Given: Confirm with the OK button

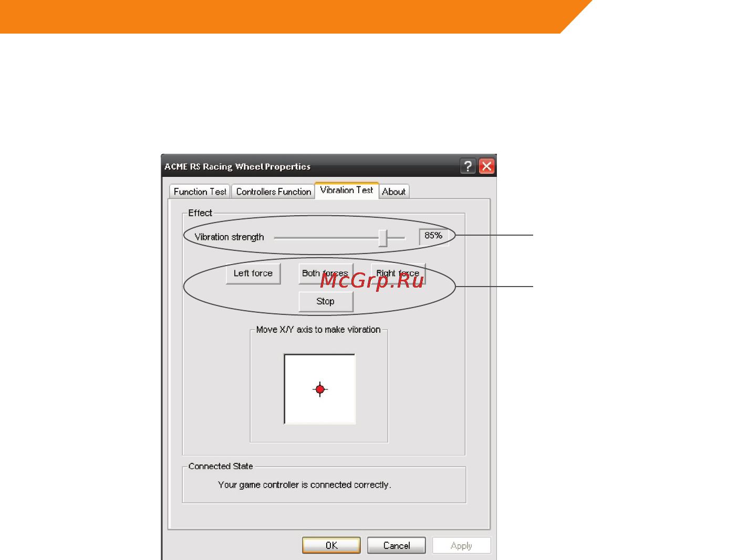Looking at the screenshot, I should coord(331,545).
